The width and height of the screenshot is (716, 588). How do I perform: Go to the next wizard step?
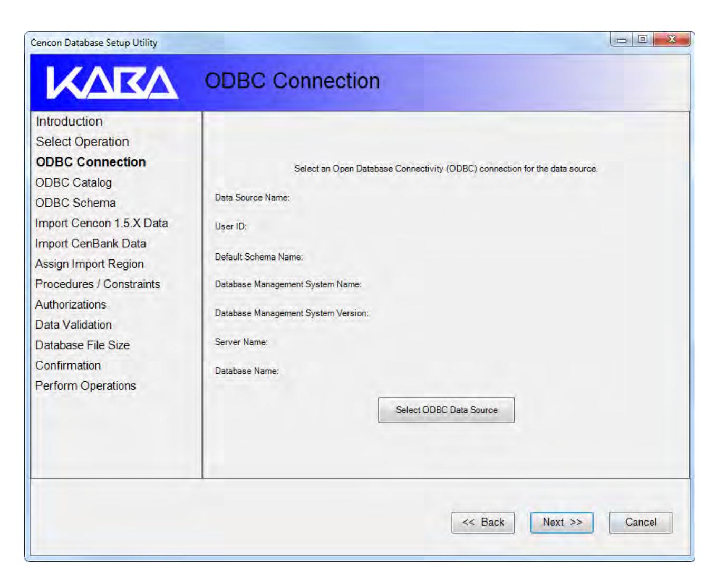click(x=562, y=522)
